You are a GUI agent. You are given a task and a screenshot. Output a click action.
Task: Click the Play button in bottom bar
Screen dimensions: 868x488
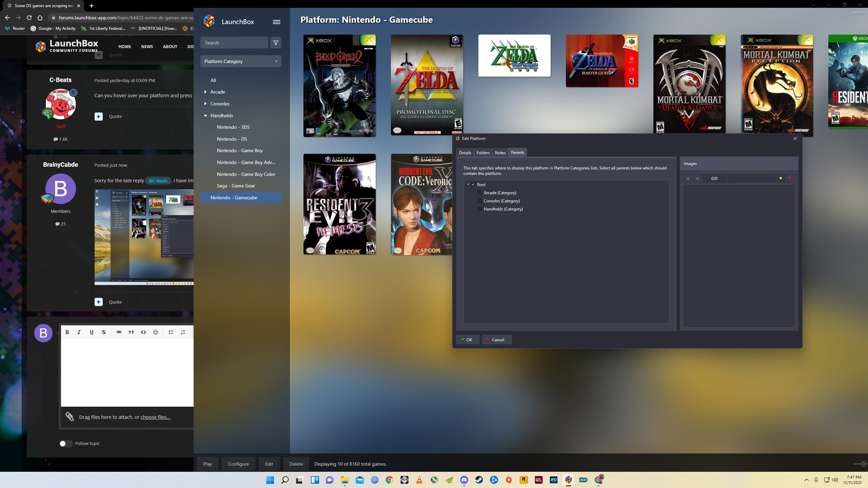[x=208, y=464]
